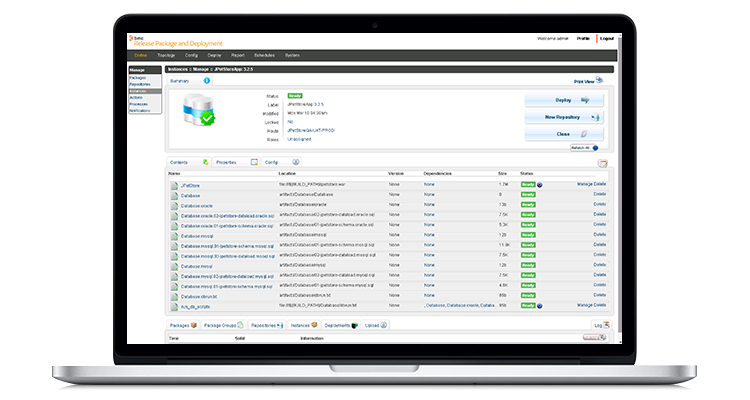Select Notifications in the Manage sidebar

(x=140, y=111)
